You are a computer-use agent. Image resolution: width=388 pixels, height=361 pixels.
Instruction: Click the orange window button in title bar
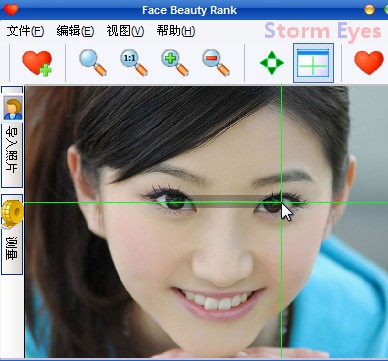coord(369,10)
